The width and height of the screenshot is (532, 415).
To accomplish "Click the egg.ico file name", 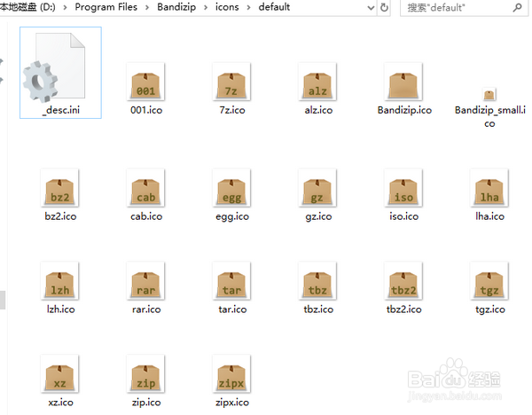I will (232, 216).
